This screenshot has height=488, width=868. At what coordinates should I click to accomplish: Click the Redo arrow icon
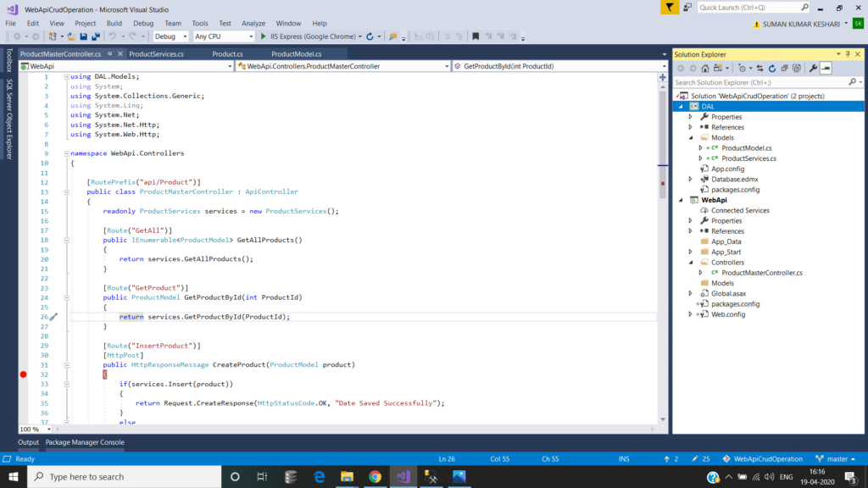click(x=133, y=36)
